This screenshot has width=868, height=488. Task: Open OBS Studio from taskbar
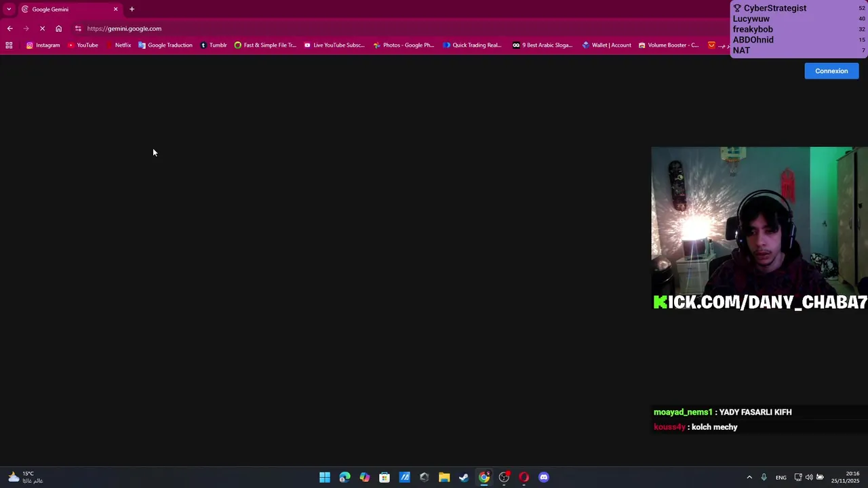tap(504, 477)
